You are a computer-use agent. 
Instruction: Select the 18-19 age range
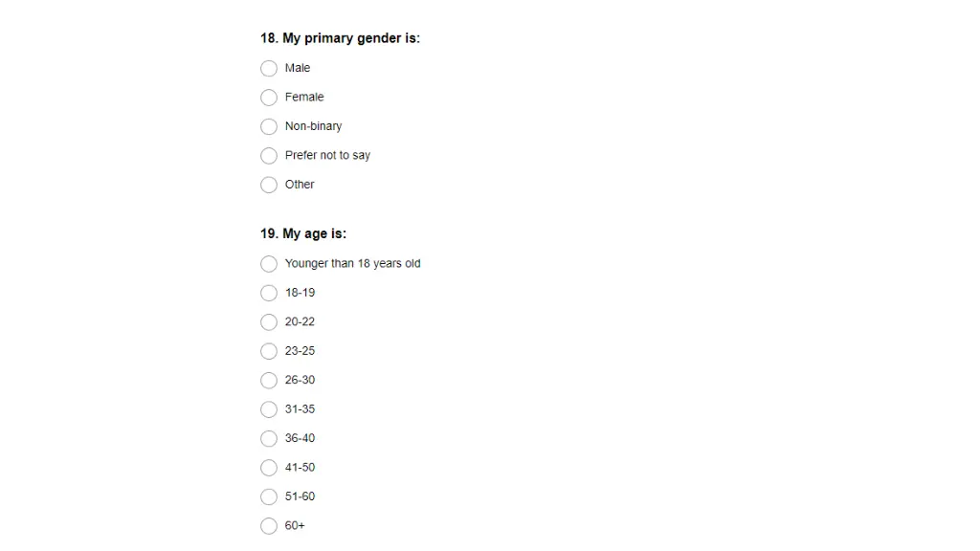(x=269, y=293)
